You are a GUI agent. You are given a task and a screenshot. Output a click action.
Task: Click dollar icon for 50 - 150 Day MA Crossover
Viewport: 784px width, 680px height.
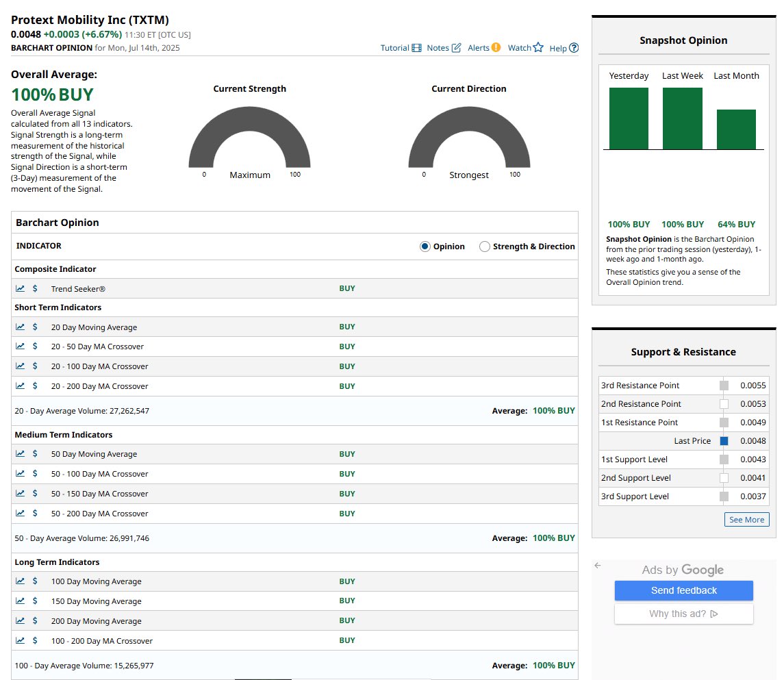pyautogui.click(x=35, y=494)
